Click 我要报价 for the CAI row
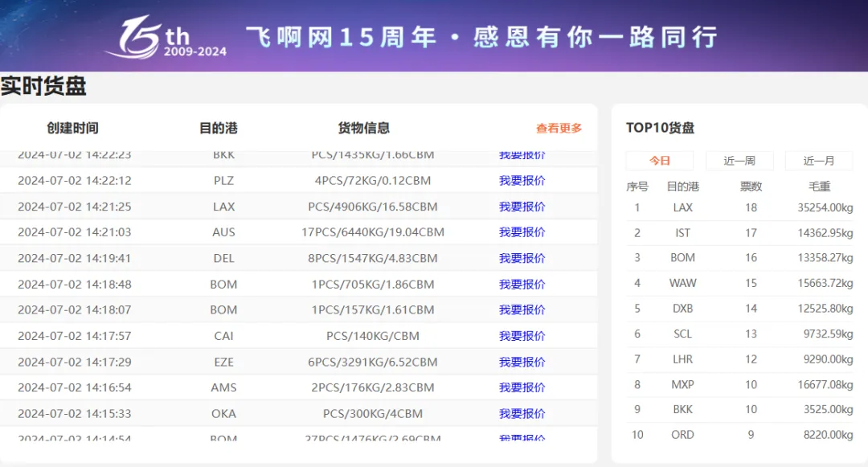 (x=522, y=336)
